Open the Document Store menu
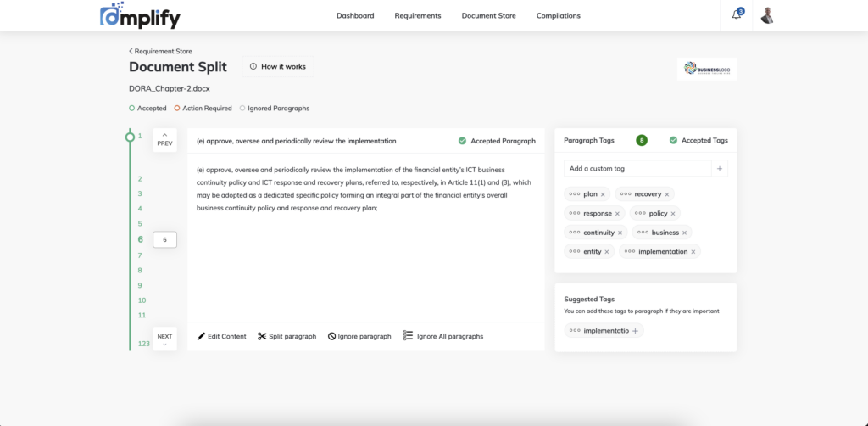Image resolution: width=868 pixels, height=426 pixels. (x=489, y=15)
